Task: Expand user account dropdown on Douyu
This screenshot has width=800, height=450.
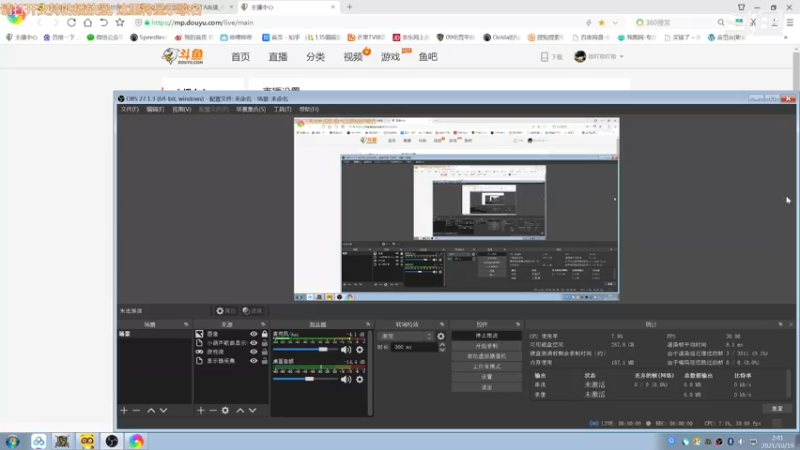Action: point(621,57)
